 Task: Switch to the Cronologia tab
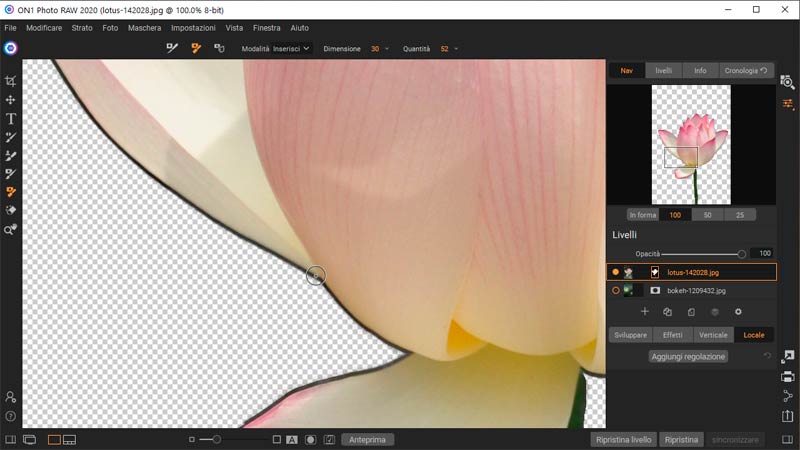pyautogui.click(x=746, y=70)
